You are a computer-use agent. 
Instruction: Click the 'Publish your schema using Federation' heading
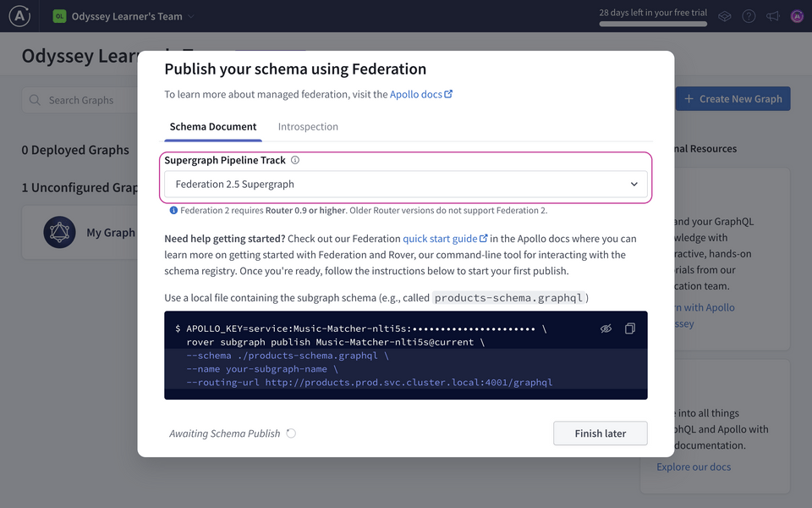point(295,69)
